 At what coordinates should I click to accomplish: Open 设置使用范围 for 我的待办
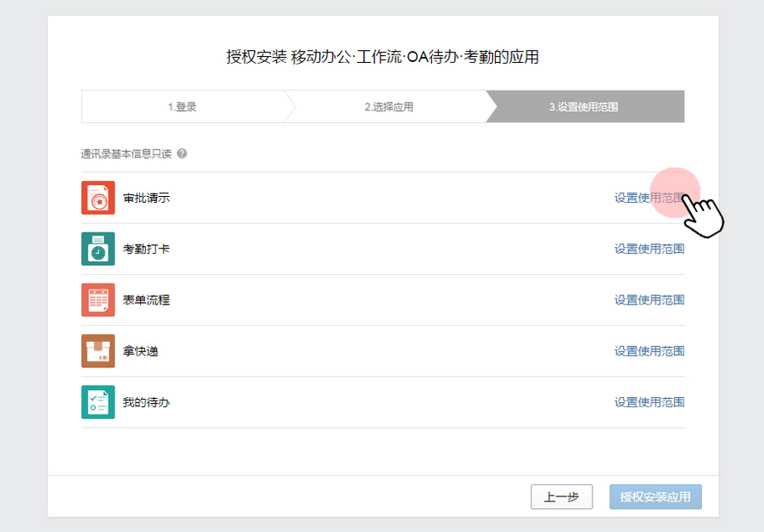point(649,401)
